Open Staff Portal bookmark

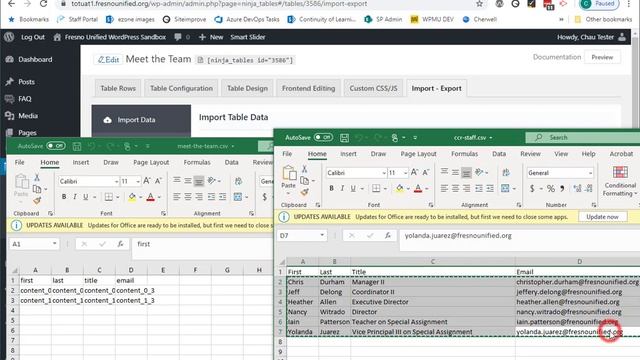pos(78,19)
